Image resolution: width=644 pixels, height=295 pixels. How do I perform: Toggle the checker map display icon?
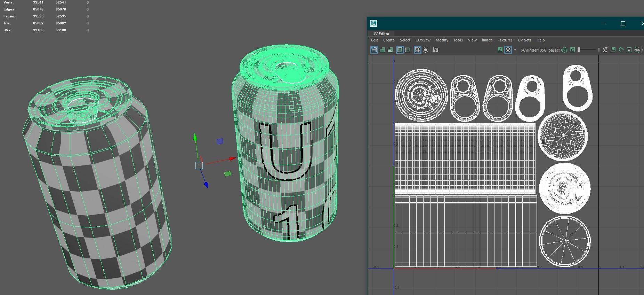click(x=508, y=50)
